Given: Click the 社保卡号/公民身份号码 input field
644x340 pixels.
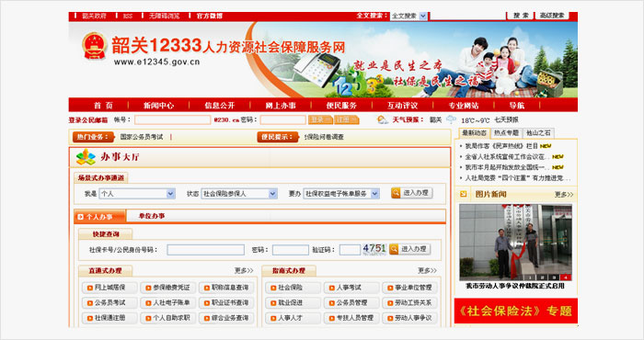Looking at the screenshot, I should 205,250.
